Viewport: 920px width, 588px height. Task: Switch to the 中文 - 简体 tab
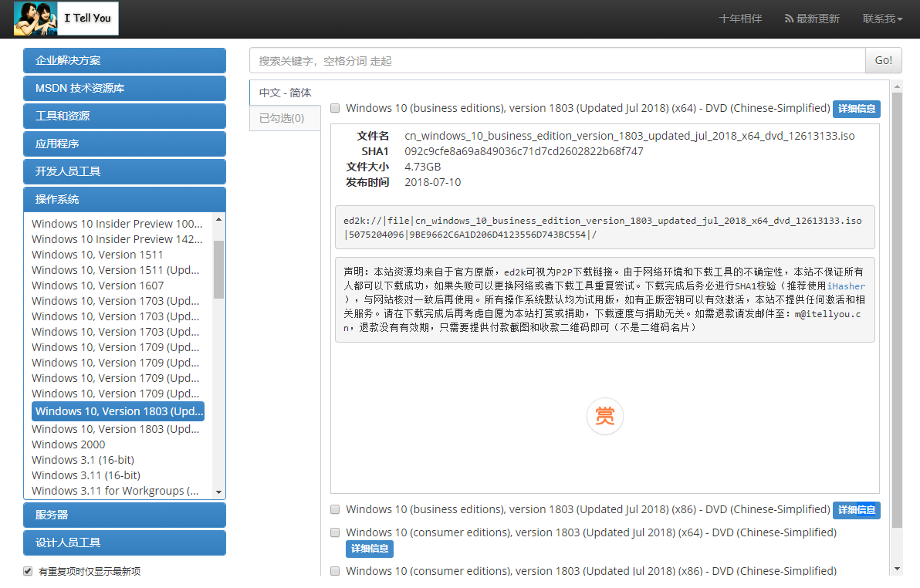(285, 93)
